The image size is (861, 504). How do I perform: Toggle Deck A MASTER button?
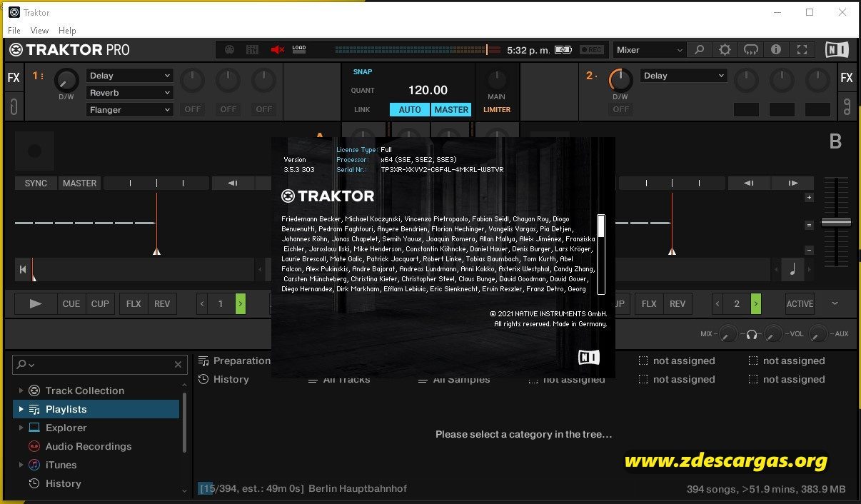click(x=79, y=183)
